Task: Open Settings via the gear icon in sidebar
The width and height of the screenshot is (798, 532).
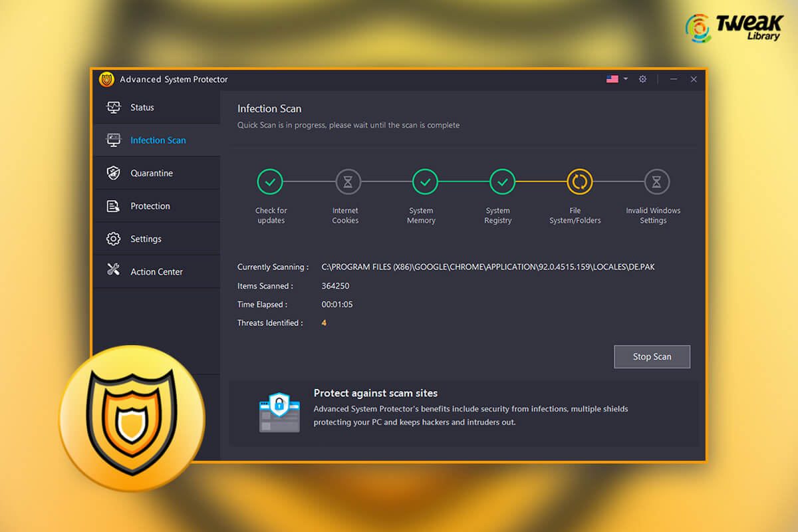Action: [x=113, y=238]
